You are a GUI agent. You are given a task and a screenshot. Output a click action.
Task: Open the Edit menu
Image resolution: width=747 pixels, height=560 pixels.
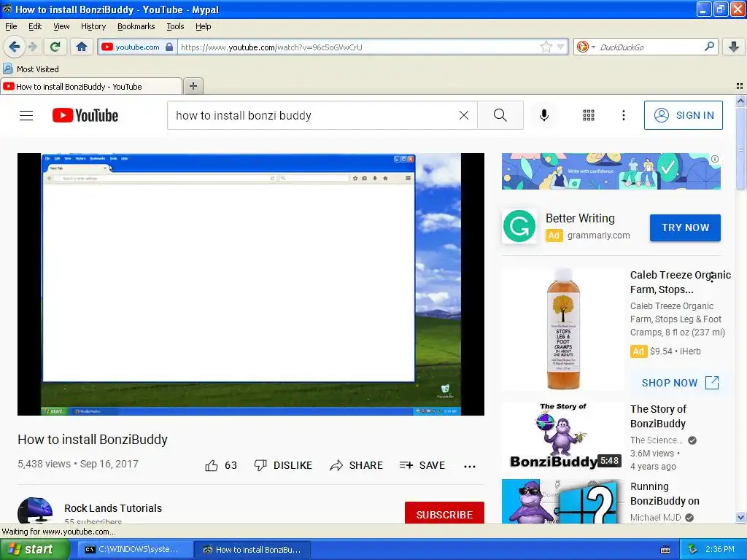(35, 26)
